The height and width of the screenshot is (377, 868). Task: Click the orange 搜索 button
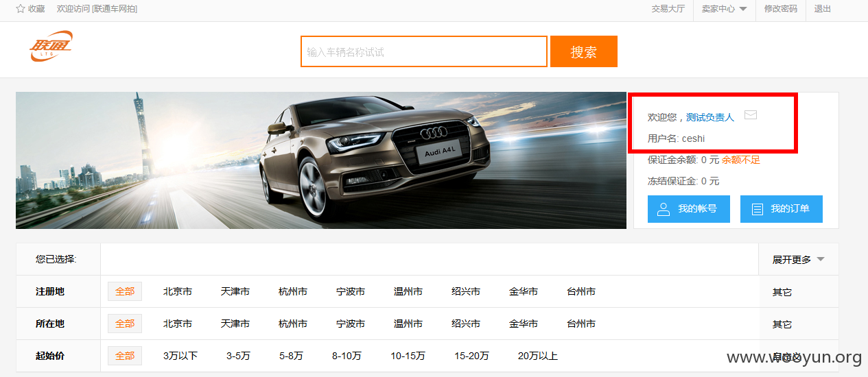(x=584, y=51)
